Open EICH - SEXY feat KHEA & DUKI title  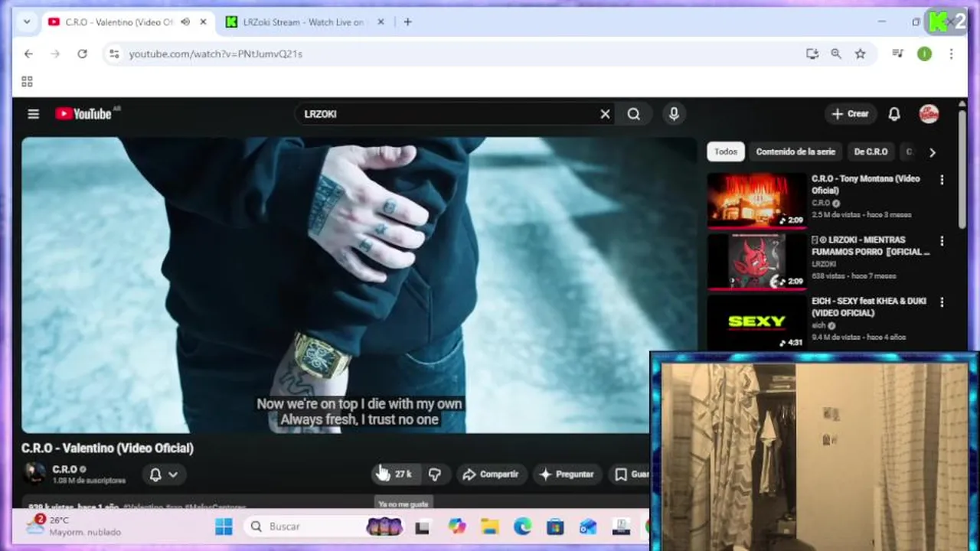point(869,307)
